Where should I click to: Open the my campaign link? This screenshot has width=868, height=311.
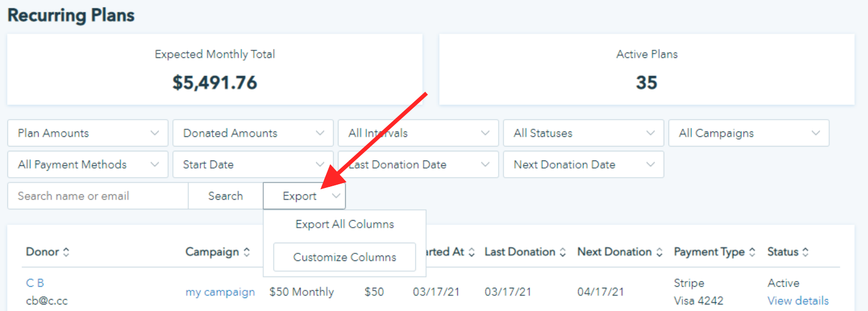pyautogui.click(x=220, y=292)
